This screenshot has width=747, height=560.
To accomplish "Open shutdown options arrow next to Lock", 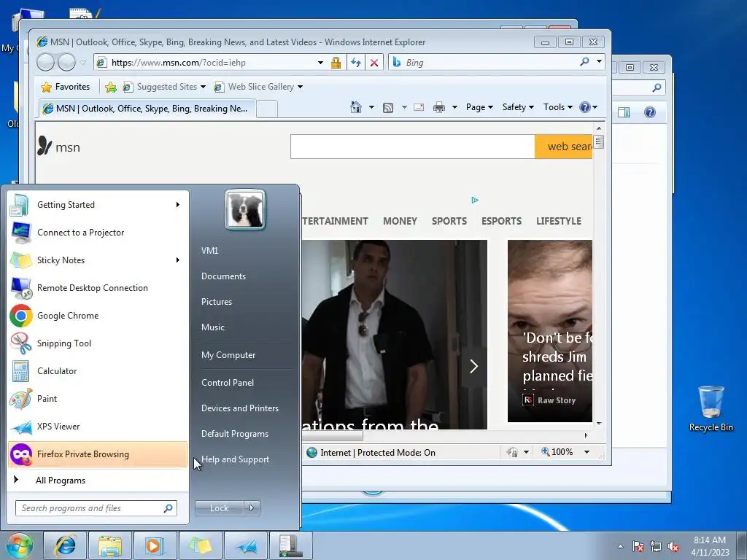I will [252, 508].
